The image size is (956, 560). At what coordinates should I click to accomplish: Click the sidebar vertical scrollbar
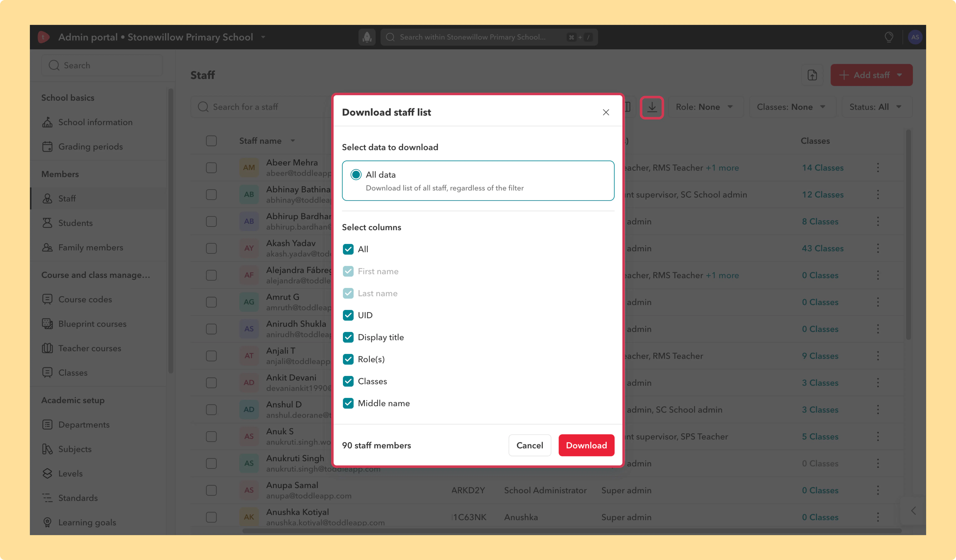(171, 231)
